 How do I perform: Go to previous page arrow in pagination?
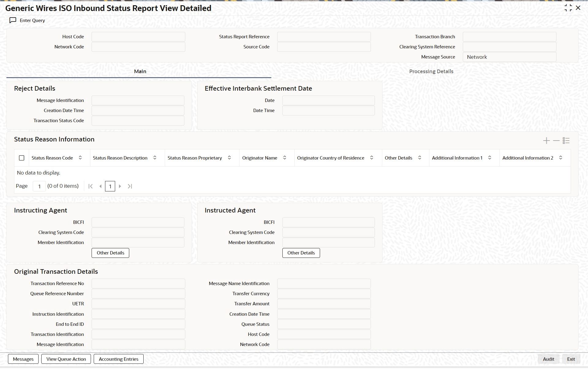pos(100,186)
